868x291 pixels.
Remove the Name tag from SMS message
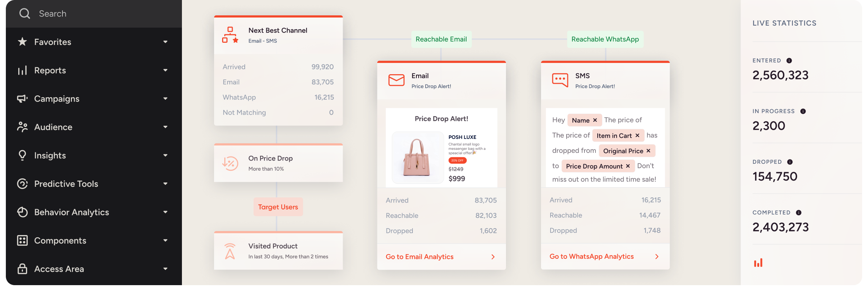tap(595, 120)
